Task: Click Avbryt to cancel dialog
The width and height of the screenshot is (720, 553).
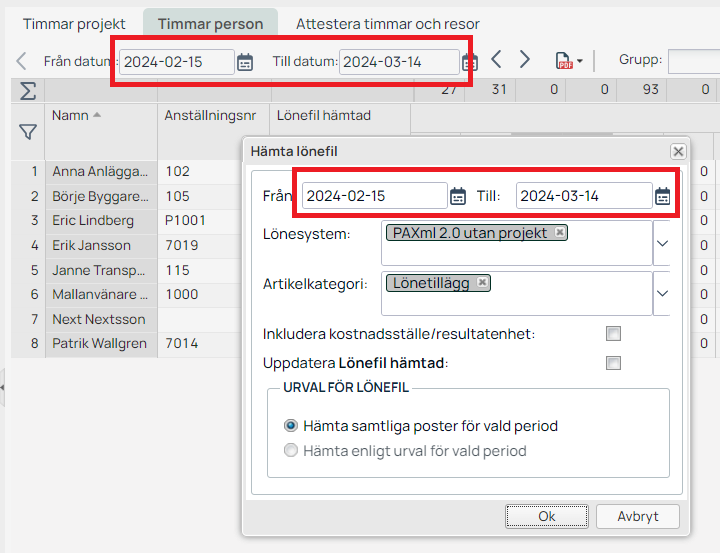Action: click(637, 517)
